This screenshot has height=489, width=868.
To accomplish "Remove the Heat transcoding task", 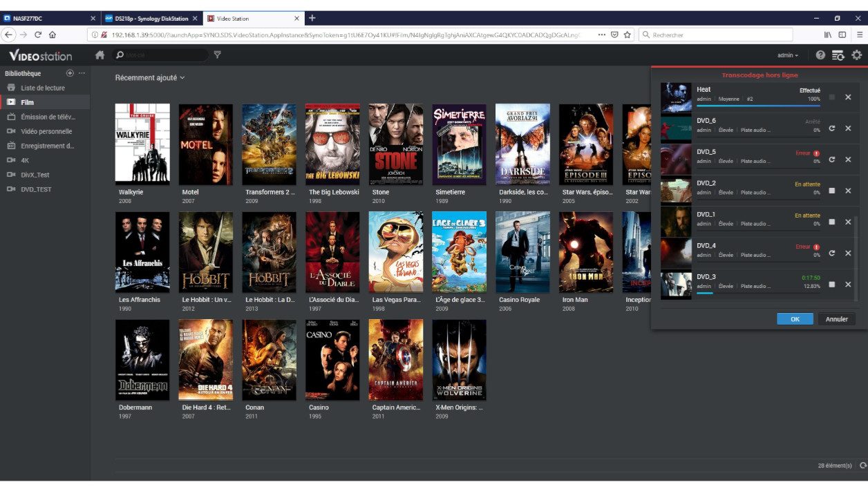I will tap(848, 97).
